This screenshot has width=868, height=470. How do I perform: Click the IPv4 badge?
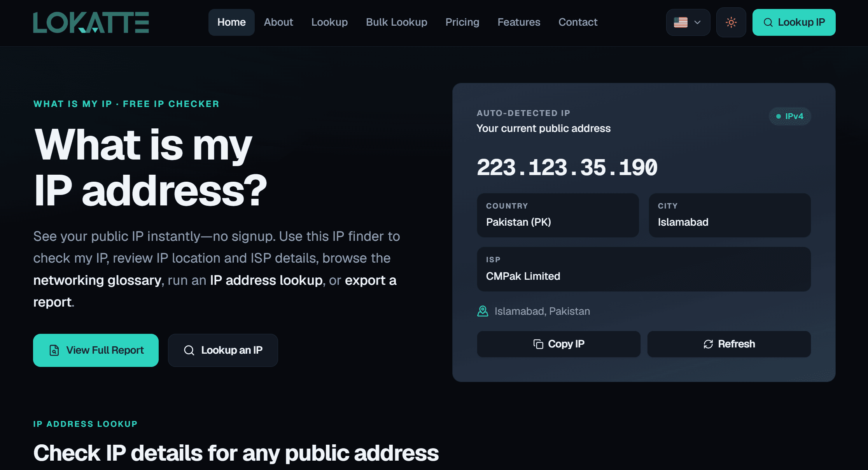point(790,116)
